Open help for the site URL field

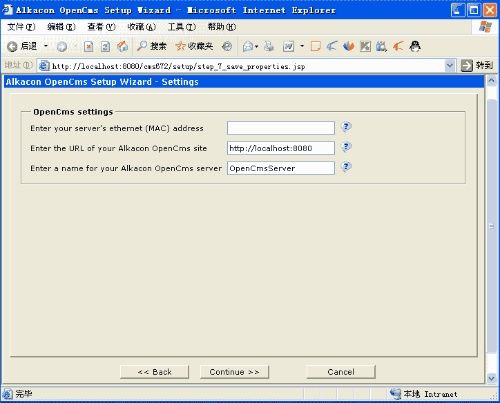tap(346, 147)
